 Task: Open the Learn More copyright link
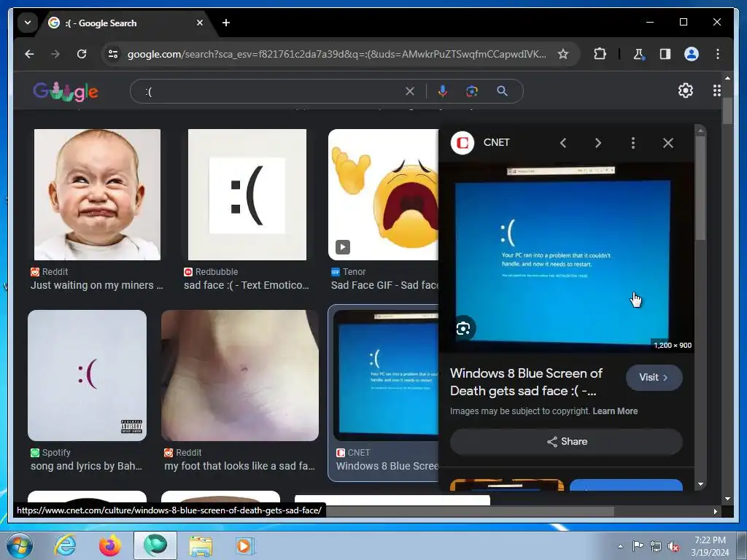click(614, 411)
